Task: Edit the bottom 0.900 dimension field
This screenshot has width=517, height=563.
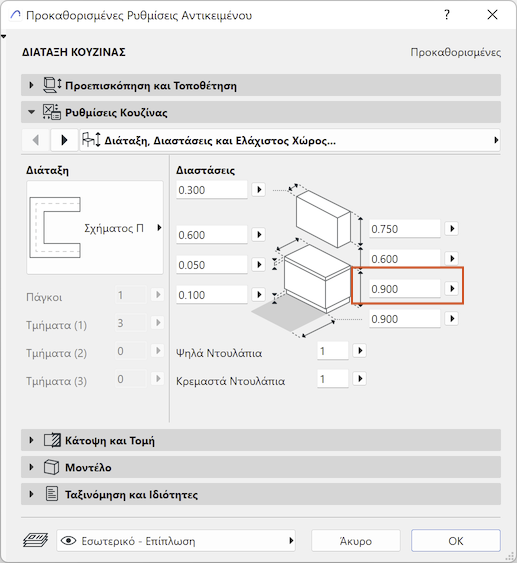Action: (x=405, y=319)
